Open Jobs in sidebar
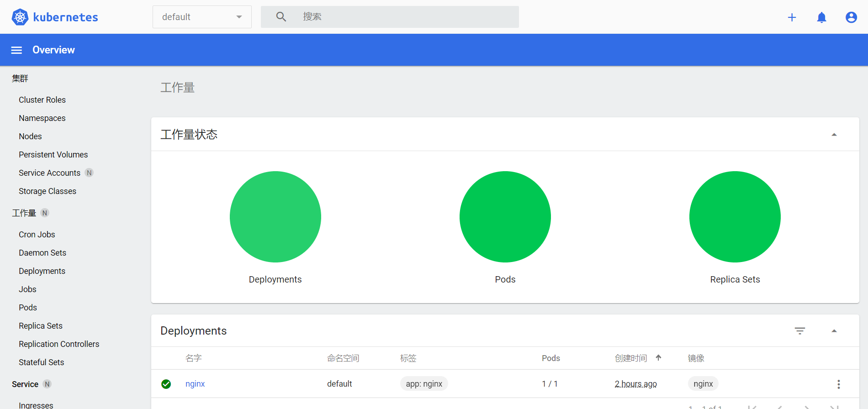The width and height of the screenshot is (868, 409). click(27, 289)
